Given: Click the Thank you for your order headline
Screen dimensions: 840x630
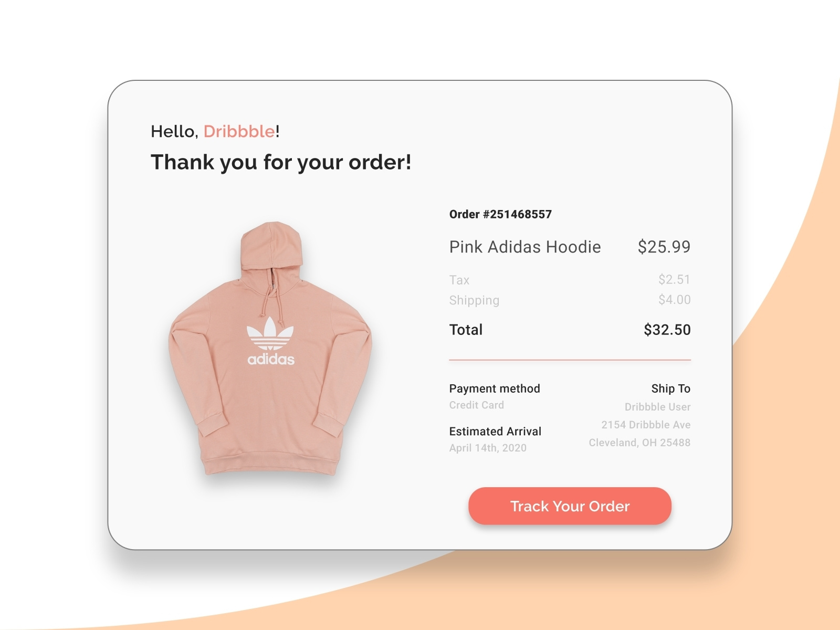Looking at the screenshot, I should 282,162.
